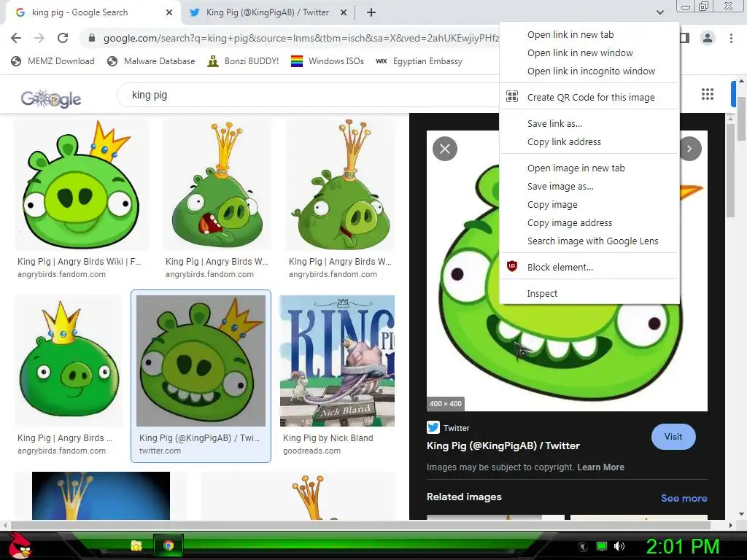Select Open link in incognito window
This screenshot has width=747, height=560.
(x=589, y=71)
